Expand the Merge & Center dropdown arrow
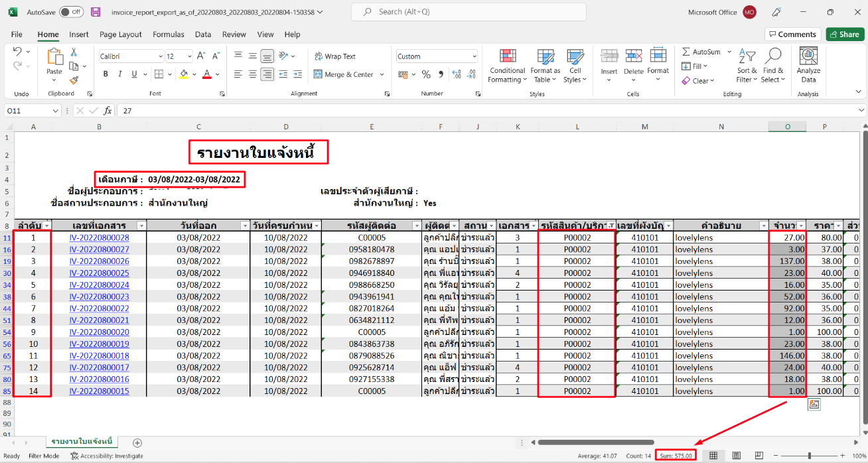Viewport: 868px width, 463px height. 382,74
